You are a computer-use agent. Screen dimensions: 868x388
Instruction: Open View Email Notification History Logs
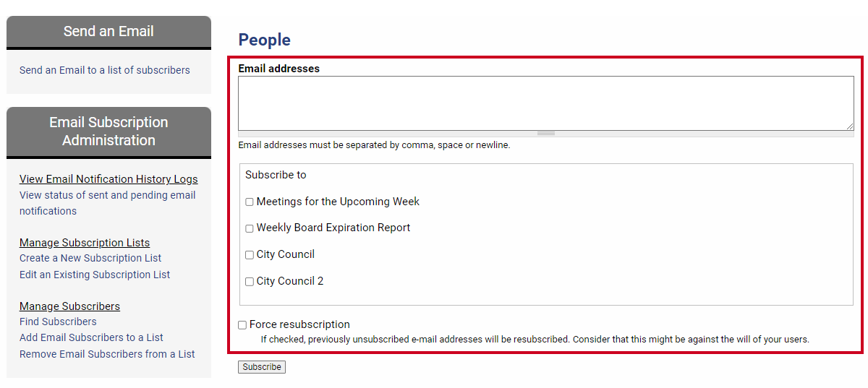click(109, 179)
